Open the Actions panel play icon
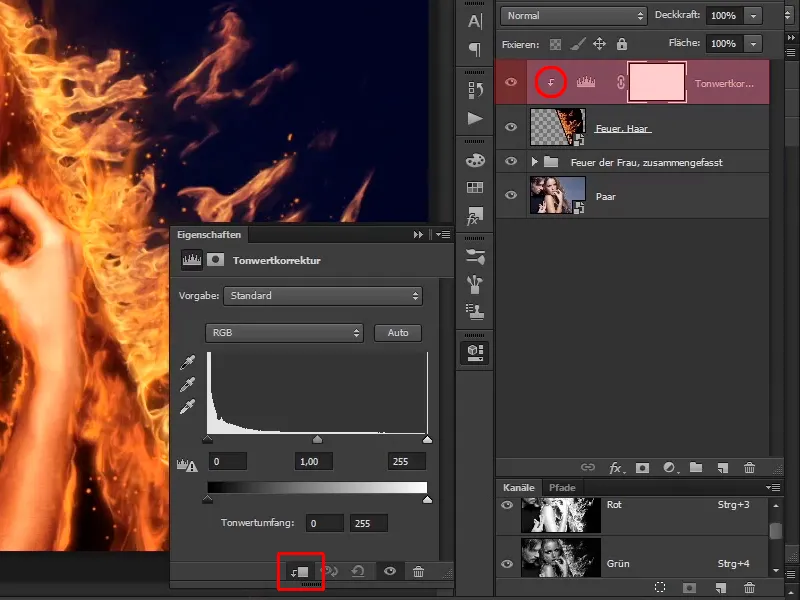The height and width of the screenshot is (600, 800). 475,119
